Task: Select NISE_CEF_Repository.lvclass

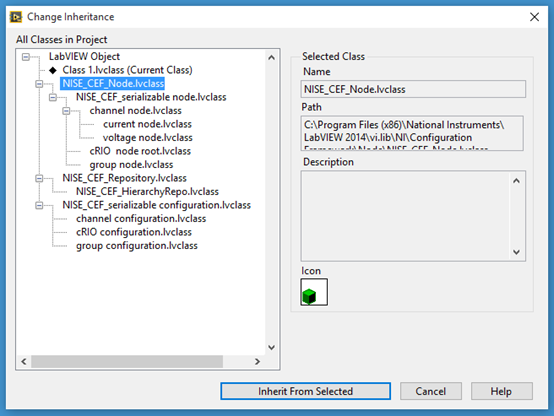Action: click(124, 178)
